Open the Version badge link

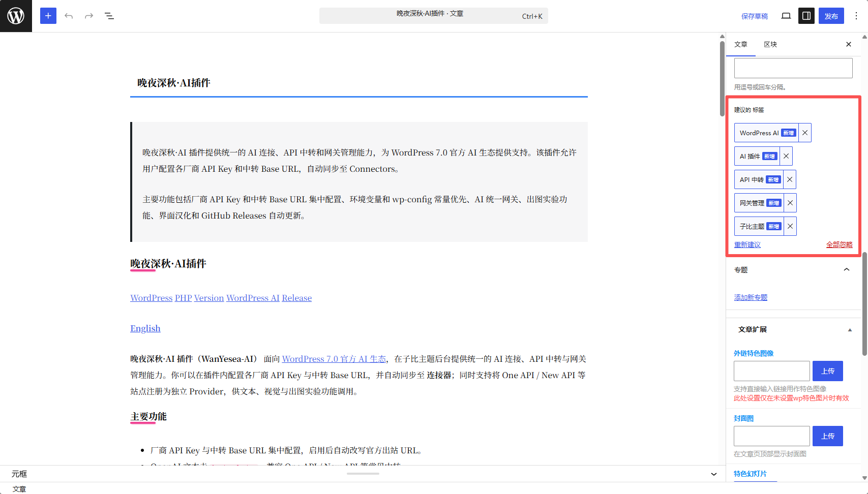tap(209, 298)
